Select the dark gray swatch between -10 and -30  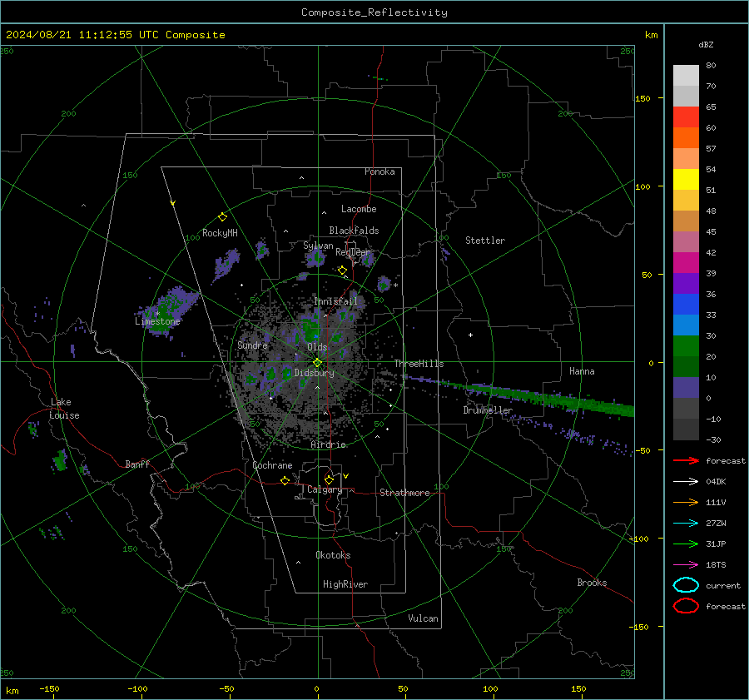(x=686, y=429)
